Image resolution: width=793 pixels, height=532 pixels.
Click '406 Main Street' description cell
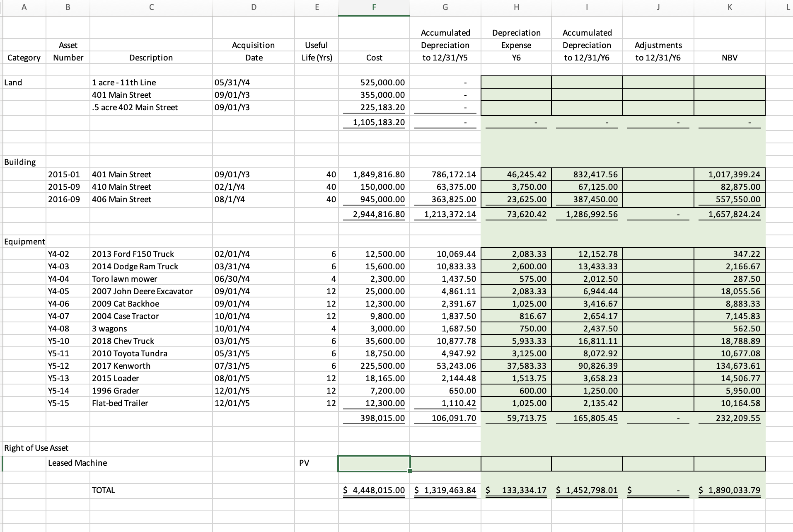point(151,199)
